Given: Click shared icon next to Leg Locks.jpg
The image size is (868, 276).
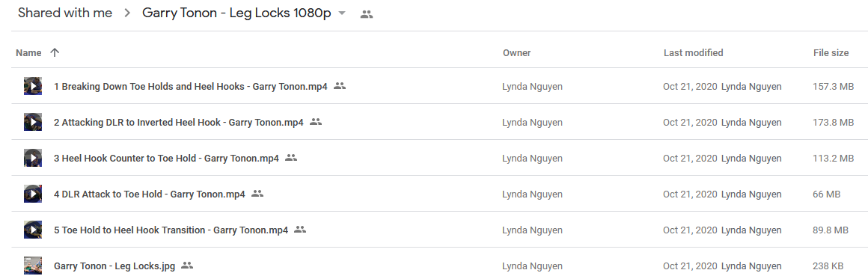Looking at the screenshot, I should pyautogui.click(x=187, y=266).
